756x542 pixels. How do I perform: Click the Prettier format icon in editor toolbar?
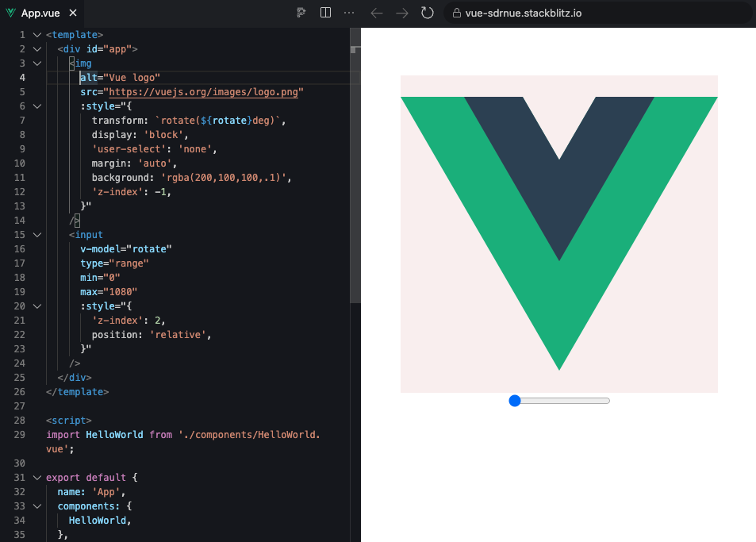click(301, 13)
